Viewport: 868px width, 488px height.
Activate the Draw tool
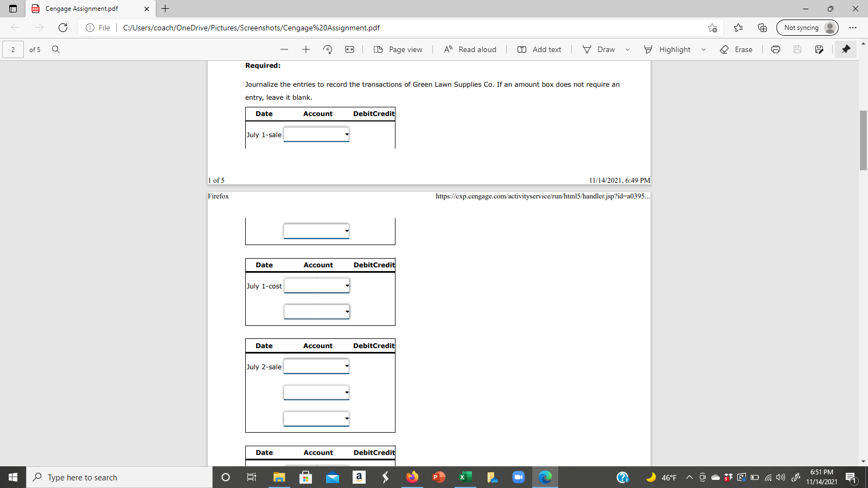coord(599,49)
